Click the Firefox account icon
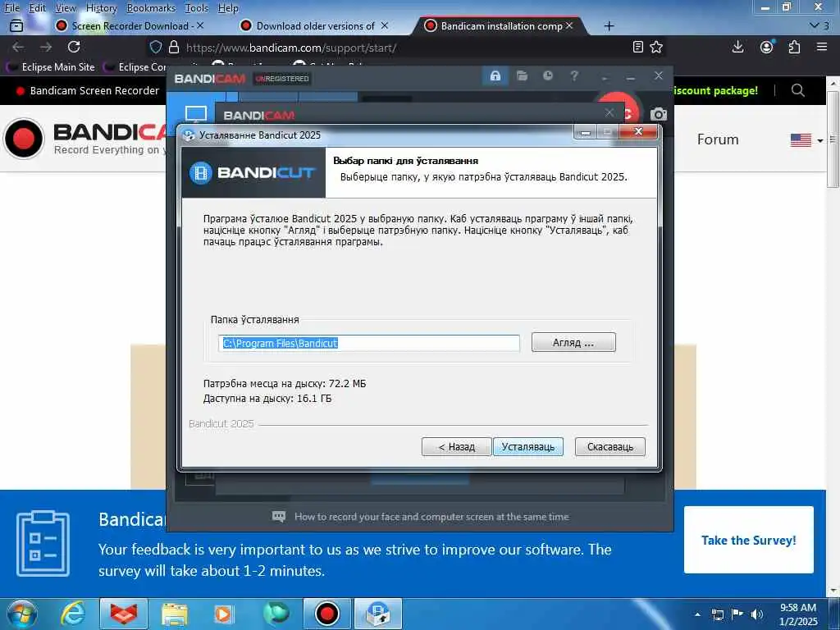 click(767, 47)
